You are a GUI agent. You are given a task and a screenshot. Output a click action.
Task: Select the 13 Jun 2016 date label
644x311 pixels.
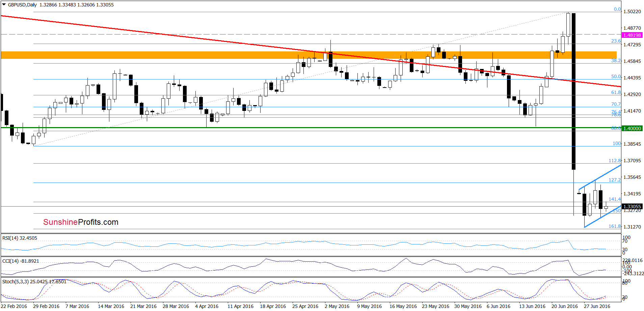pos(532,306)
